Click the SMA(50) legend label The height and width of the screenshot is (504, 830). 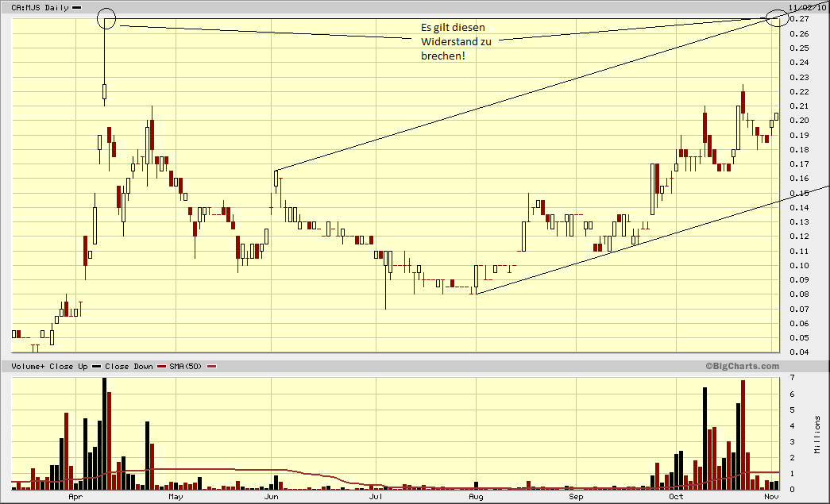pos(186,367)
